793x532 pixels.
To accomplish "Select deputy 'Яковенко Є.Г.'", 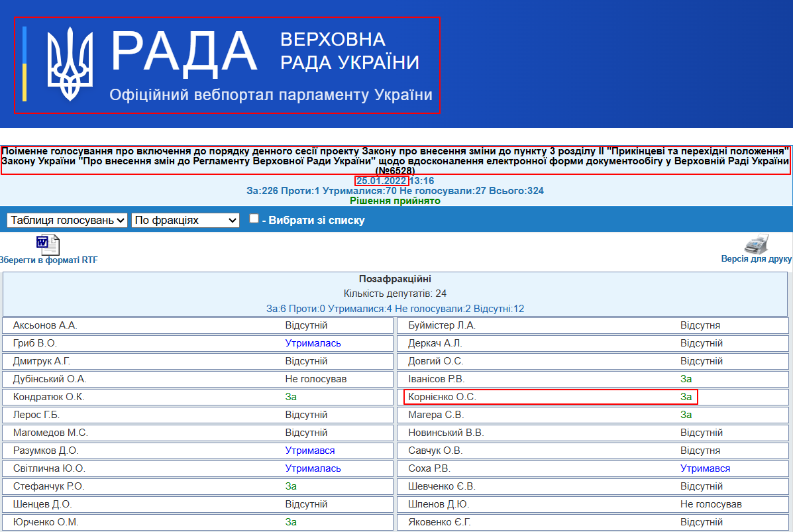I will pyautogui.click(x=439, y=522).
